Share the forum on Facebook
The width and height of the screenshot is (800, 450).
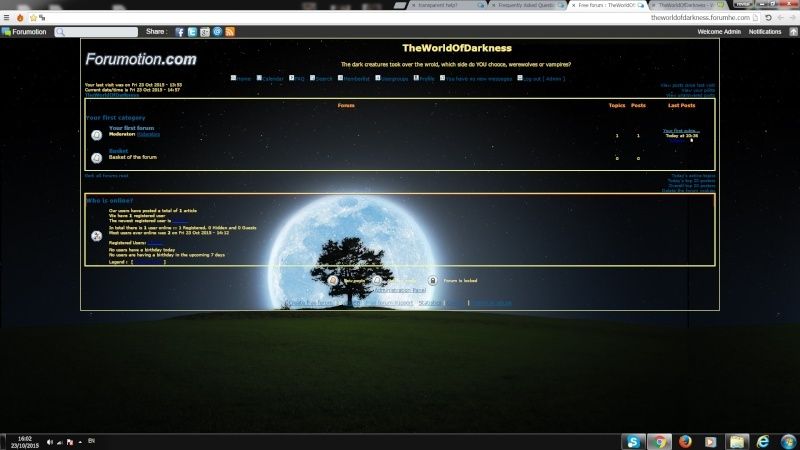coord(180,32)
